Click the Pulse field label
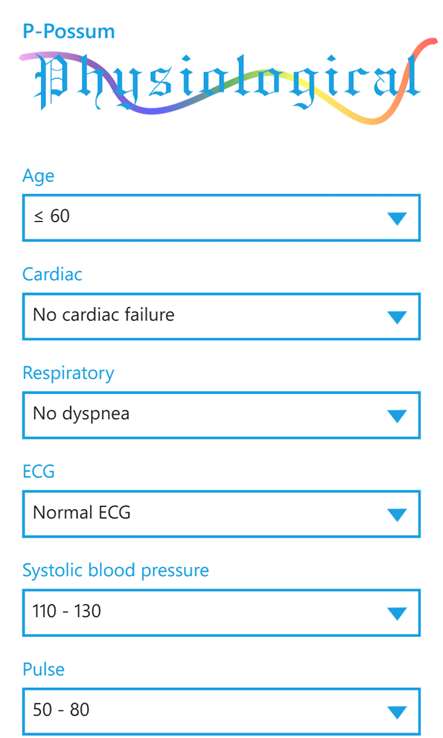This screenshot has width=443, height=738. pos(43,669)
